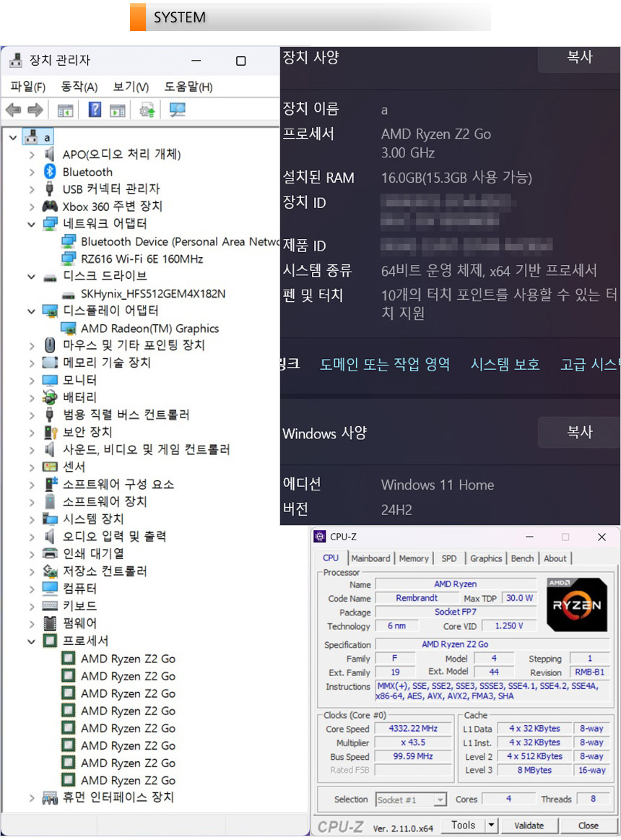621x840 pixels.
Task: Select the AMD Radeon(TM) Graphics device
Action: pos(149,328)
